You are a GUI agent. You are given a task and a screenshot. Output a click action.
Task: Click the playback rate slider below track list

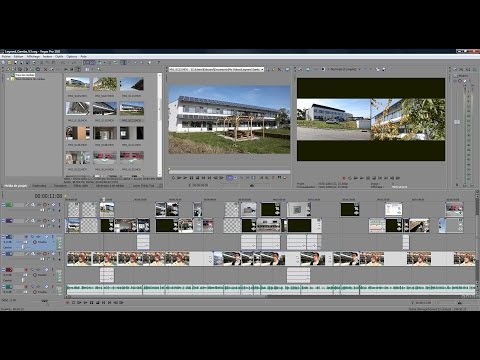44,301
